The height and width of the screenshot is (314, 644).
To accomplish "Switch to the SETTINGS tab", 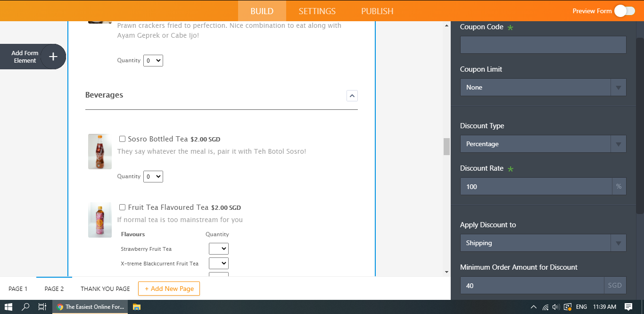I will click(x=317, y=11).
